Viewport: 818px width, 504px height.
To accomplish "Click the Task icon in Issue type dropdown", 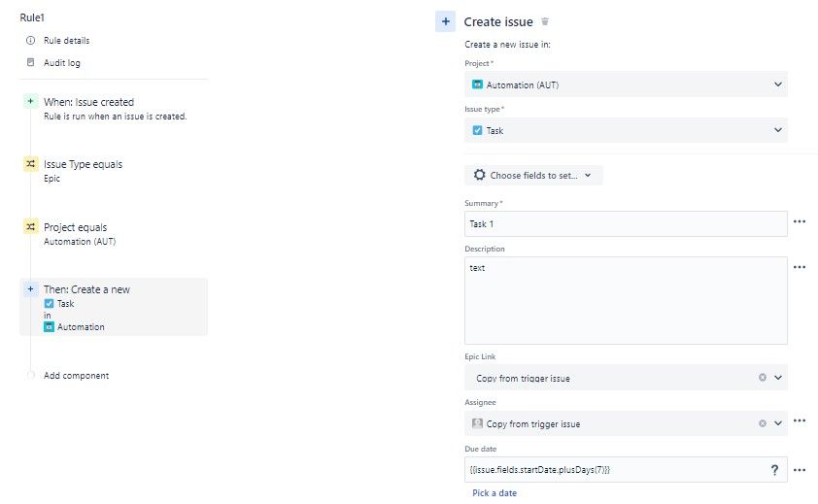I will pyautogui.click(x=477, y=130).
